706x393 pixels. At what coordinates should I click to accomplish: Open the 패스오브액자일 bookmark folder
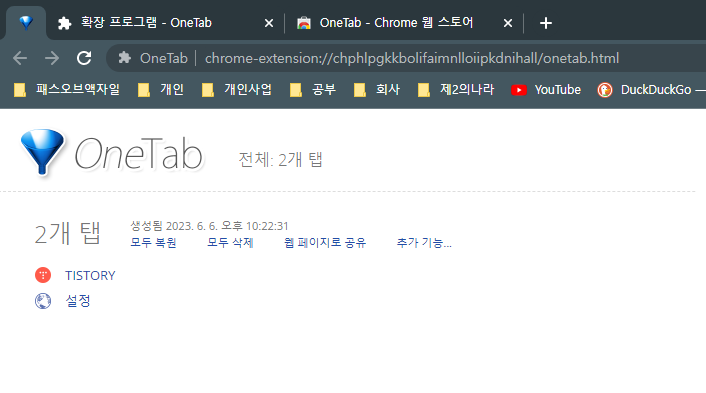coord(67,90)
